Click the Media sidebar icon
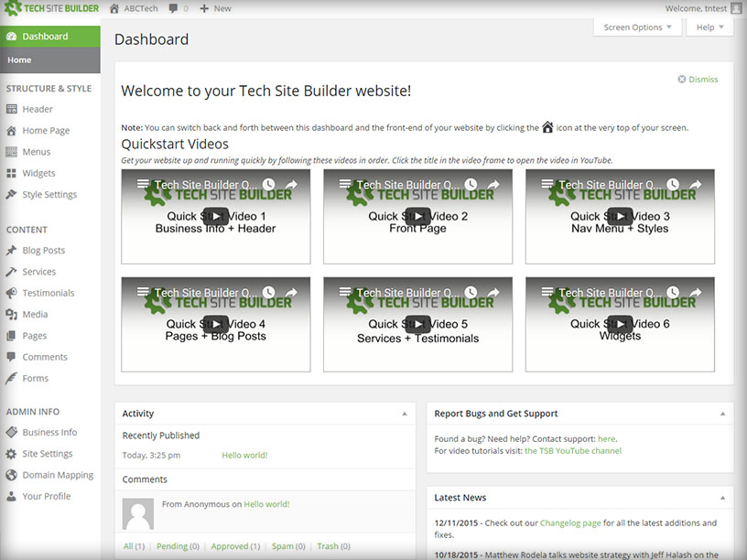Screen dimensions: 747x560 [11, 314]
